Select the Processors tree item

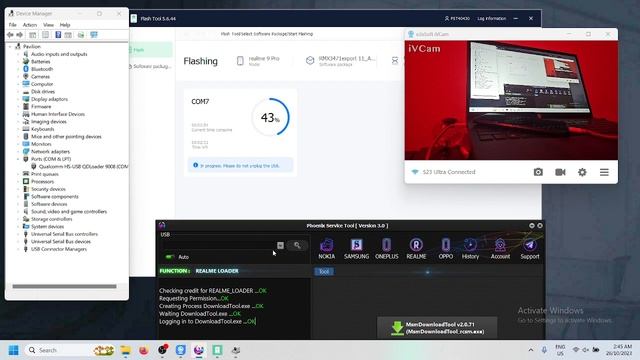pyautogui.click(x=42, y=182)
